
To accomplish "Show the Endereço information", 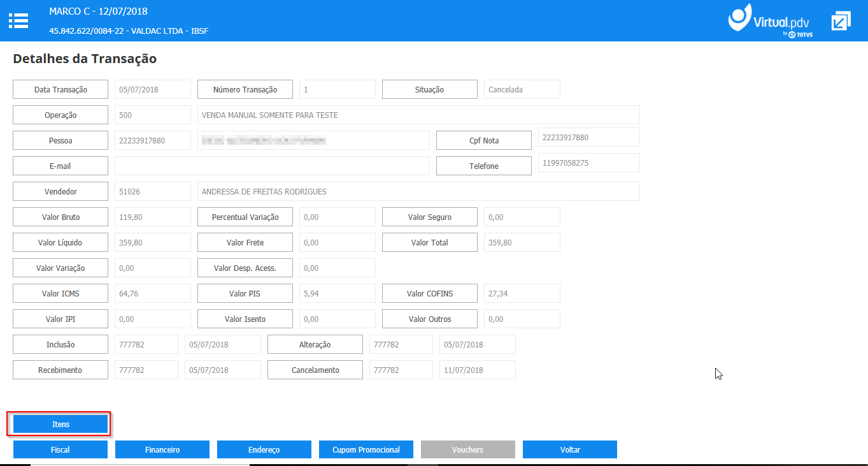I will tap(264, 449).
